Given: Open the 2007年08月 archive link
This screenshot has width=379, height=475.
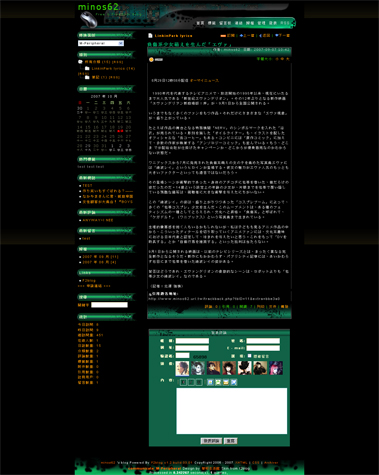Looking at the screenshot, I should pyautogui.click(x=99, y=262).
